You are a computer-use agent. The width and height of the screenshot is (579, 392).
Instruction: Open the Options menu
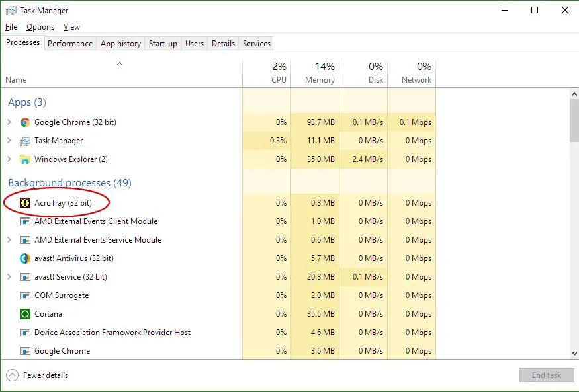(x=40, y=27)
